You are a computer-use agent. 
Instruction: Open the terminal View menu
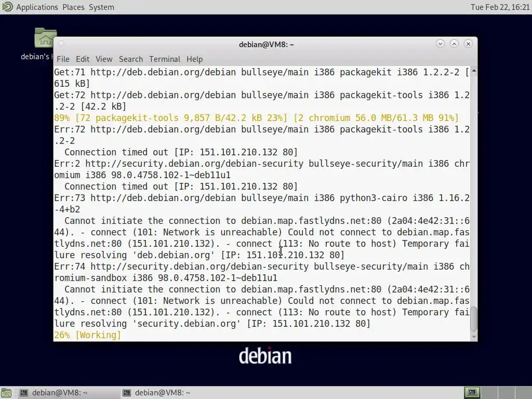[104, 59]
